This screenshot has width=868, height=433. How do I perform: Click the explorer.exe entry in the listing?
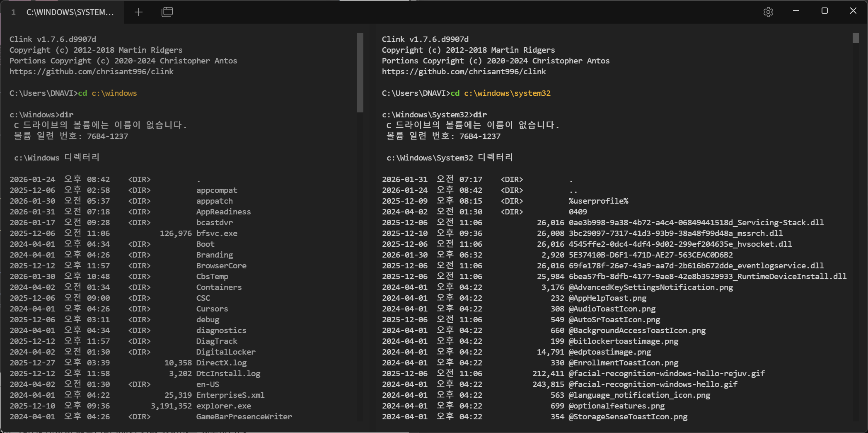coord(223,406)
